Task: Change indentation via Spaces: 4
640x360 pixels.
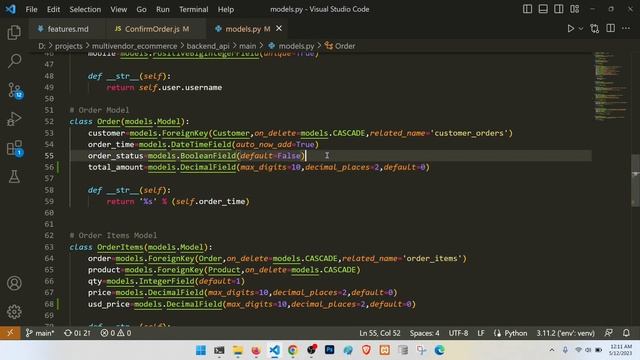Action: [424, 333]
